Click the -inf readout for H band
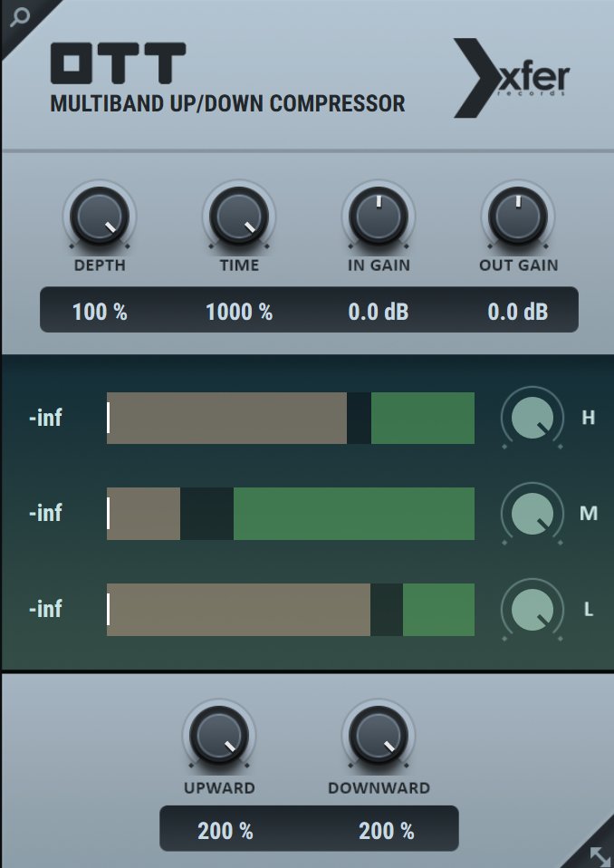 click(x=45, y=418)
